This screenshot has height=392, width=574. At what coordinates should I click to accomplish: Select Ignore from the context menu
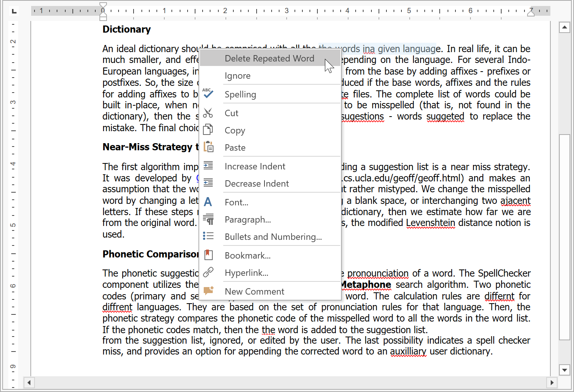coord(237,76)
